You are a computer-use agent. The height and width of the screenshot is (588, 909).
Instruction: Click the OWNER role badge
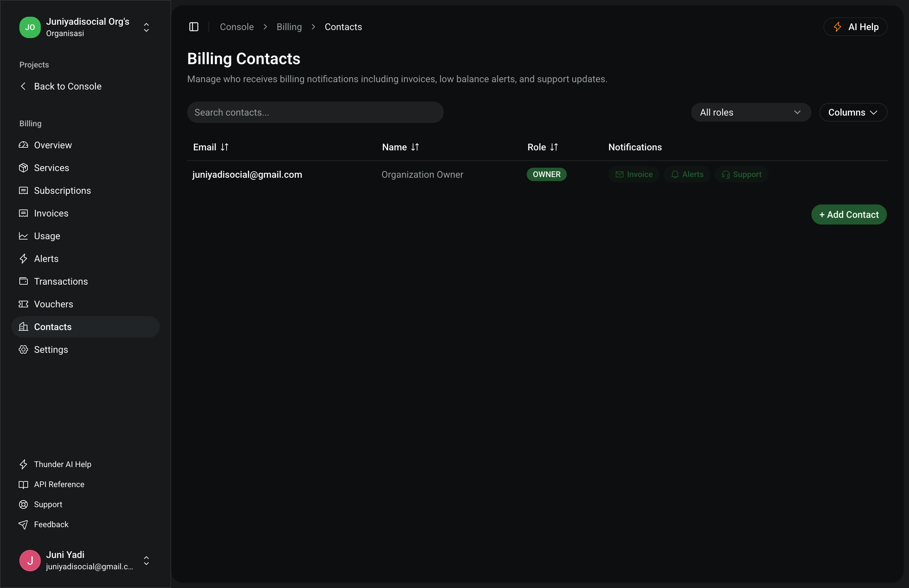(x=546, y=174)
